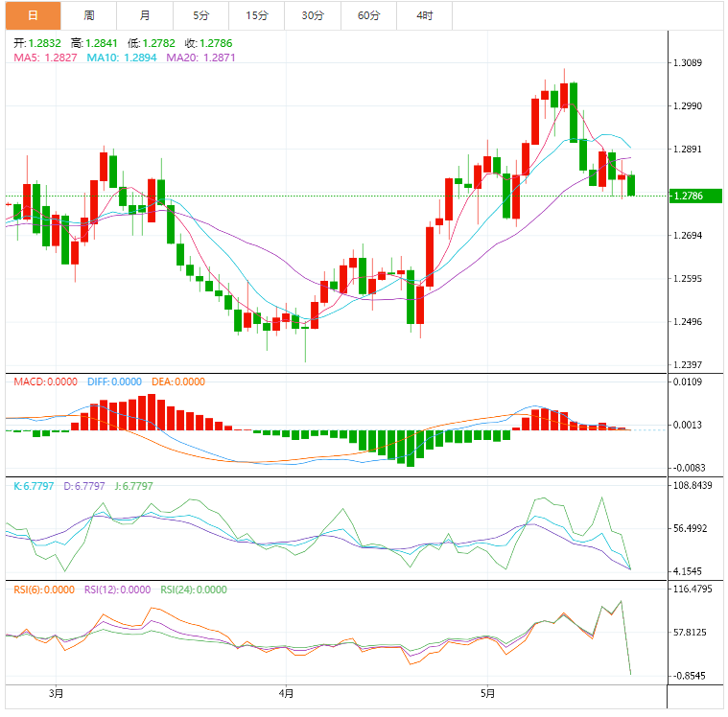Click the RSI(24) indicator label
728x717 pixels.
[x=194, y=590]
